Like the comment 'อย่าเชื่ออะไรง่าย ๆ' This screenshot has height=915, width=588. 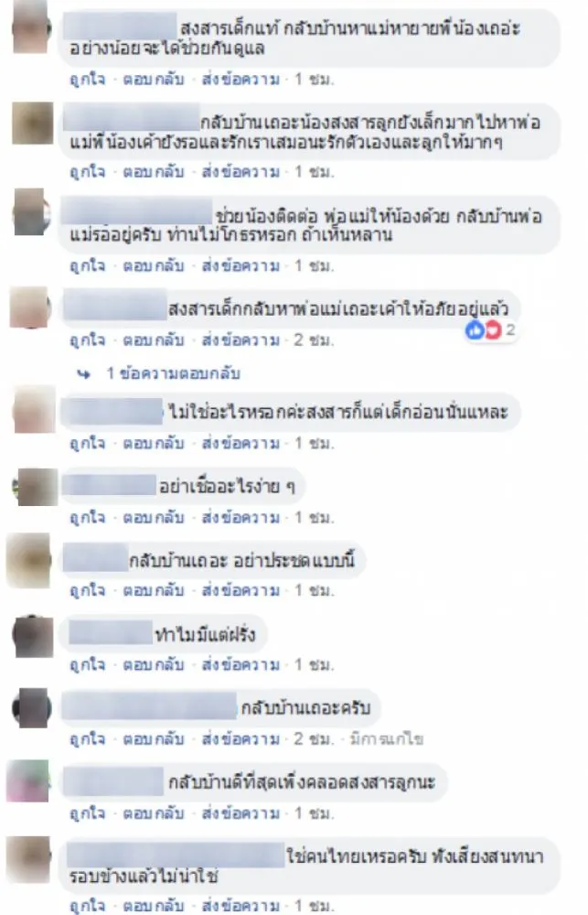(88, 518)
